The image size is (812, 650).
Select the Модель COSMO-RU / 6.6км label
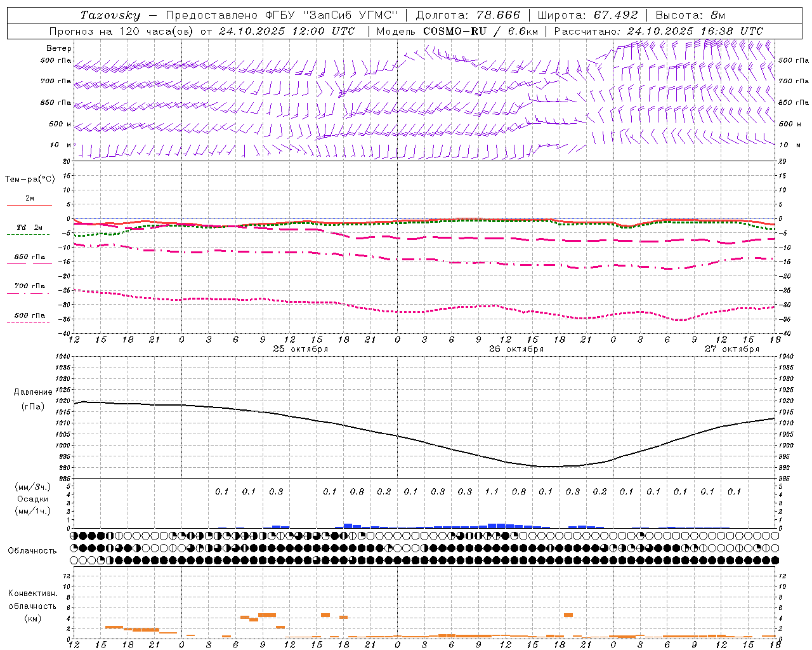(x=457, y=31)
